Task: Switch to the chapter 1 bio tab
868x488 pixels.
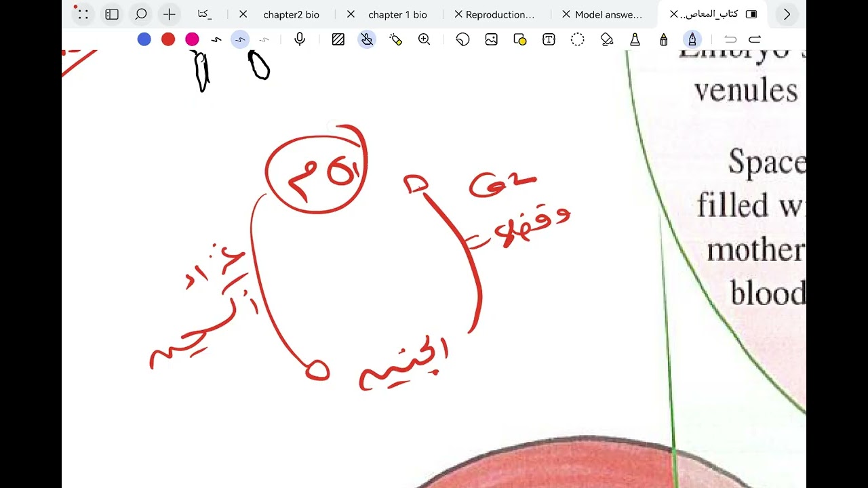Action: [x=397, y=14]
